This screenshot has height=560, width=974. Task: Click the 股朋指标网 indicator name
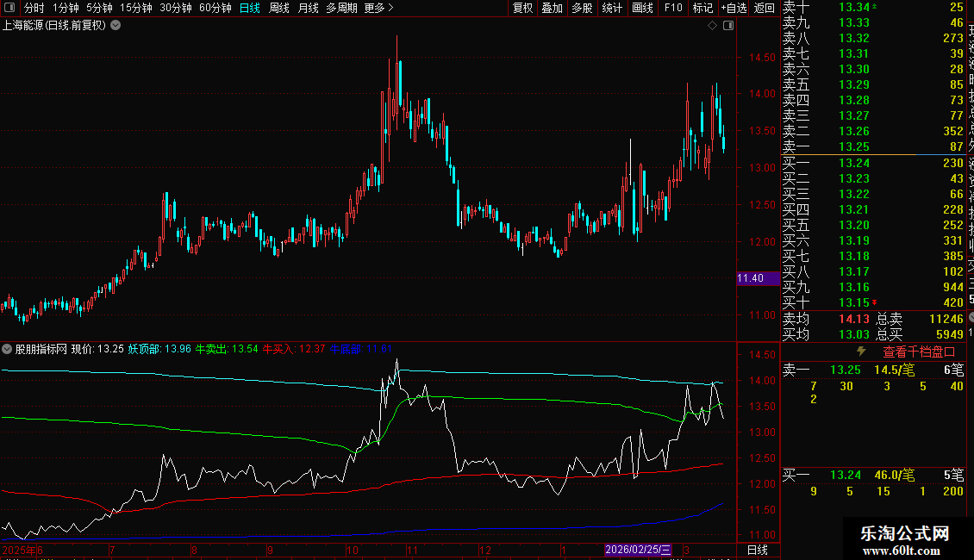[x=41, y=349]
